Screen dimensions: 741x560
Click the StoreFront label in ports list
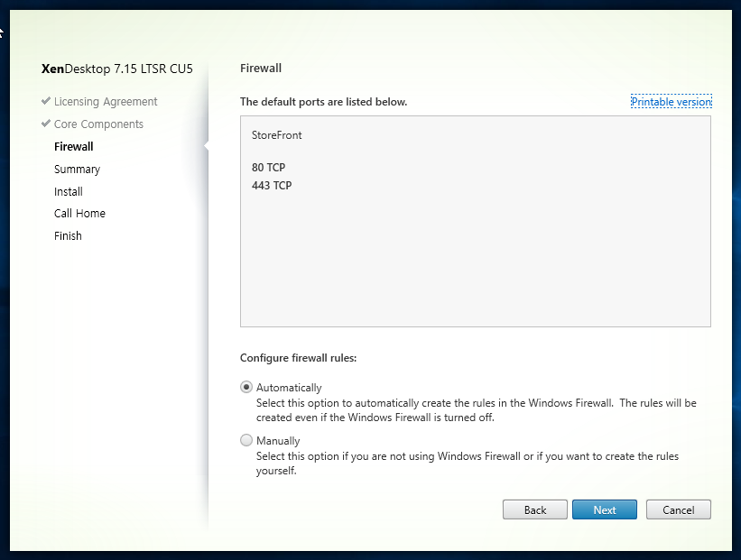[276, 135]
